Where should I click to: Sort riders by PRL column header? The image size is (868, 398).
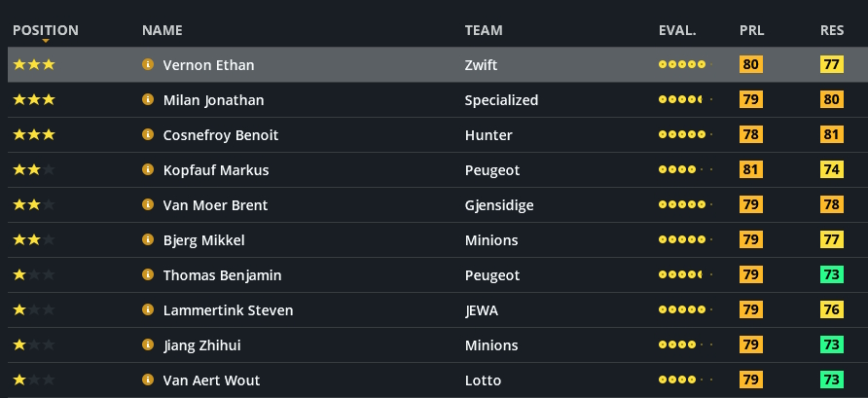point(751,30)
